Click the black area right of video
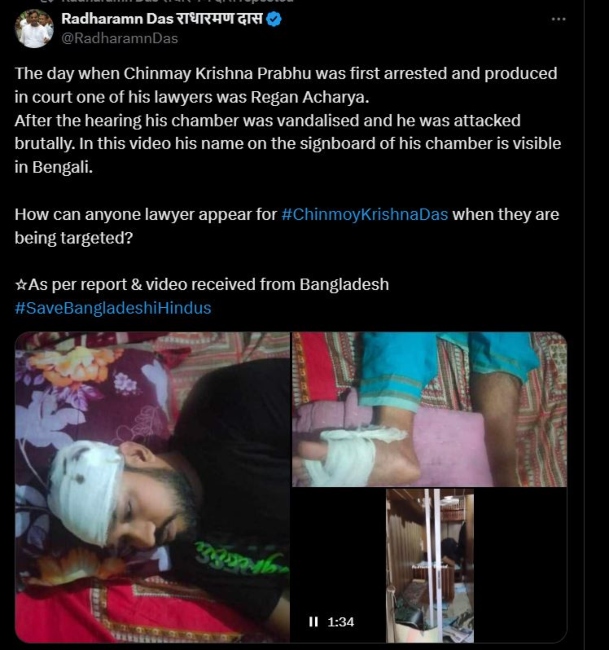The image size is (609, 650). coord(520,566)
